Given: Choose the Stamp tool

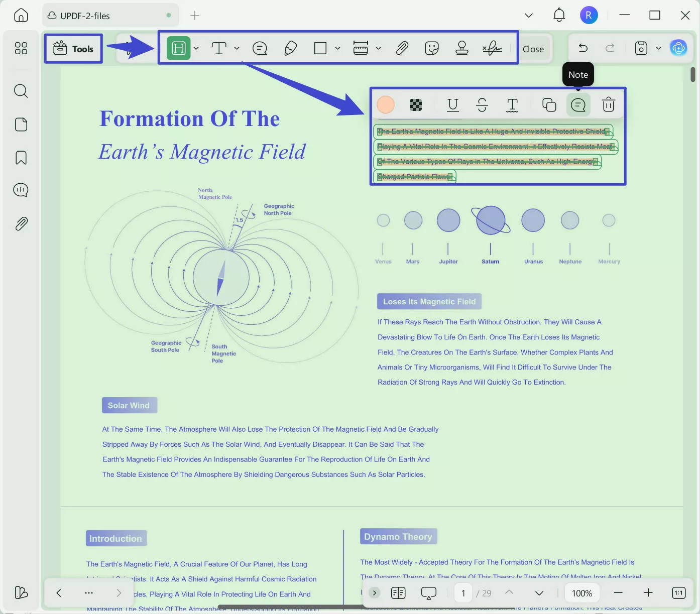Looking at the screenshot, I should tap(461, 48).
